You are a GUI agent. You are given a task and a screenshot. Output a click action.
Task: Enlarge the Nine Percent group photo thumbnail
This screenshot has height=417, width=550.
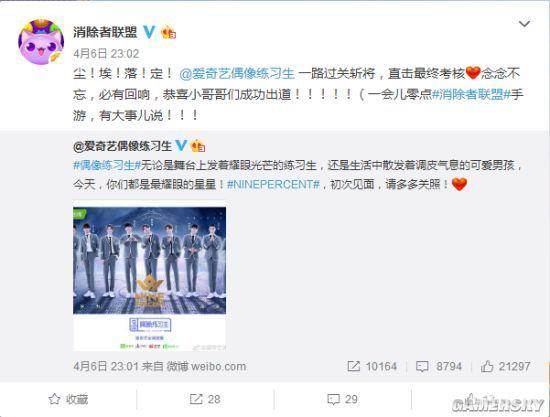[149, 276]
